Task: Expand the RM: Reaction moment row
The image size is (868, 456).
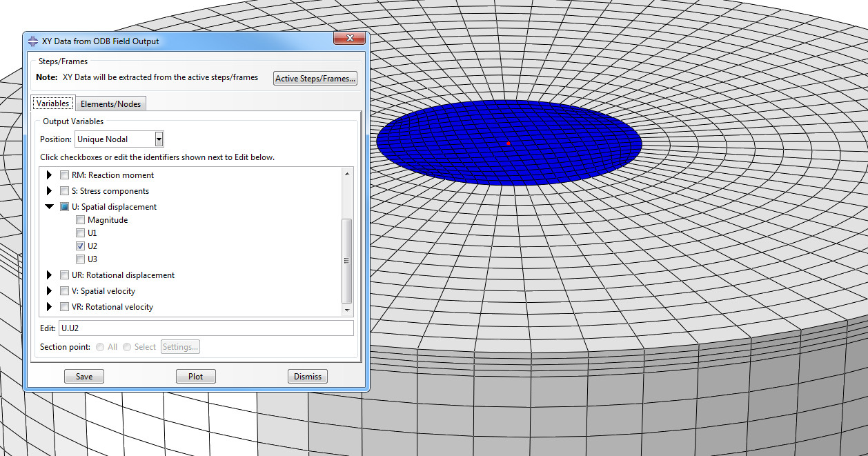Action: click(50, 175)
